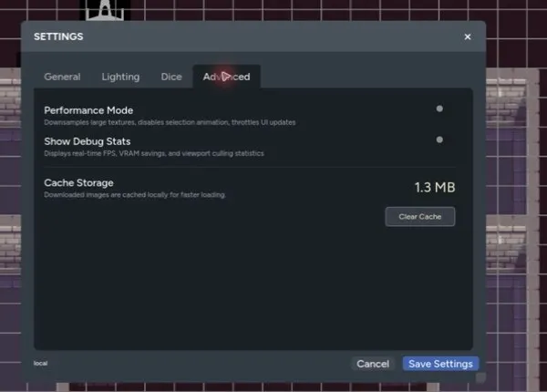Switch to the General tab
The height and width of the screenshot is (392, 547).
[62, 77]
